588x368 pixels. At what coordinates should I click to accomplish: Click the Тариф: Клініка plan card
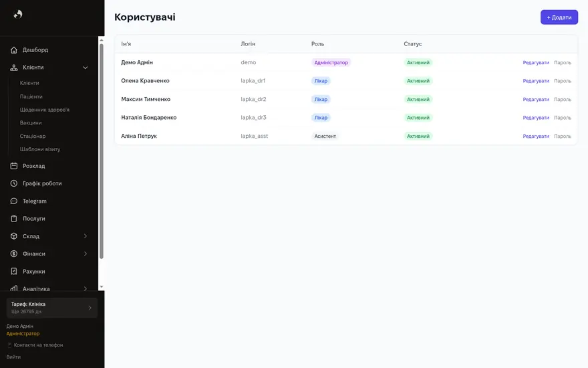click(x=51, y=308)
